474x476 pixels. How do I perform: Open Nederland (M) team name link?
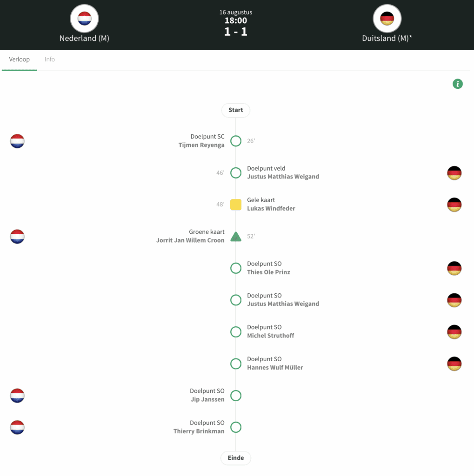click(x=84, y=39)
